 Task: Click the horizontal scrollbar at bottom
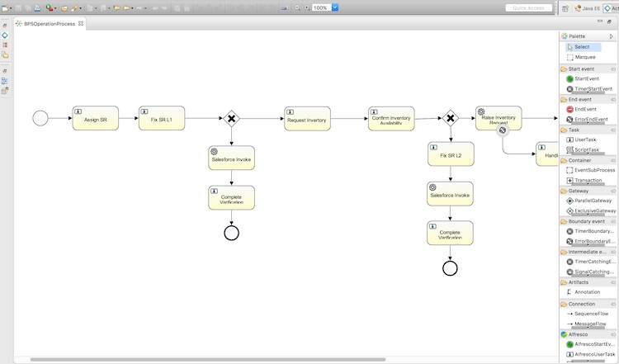[x=206, y=360]
